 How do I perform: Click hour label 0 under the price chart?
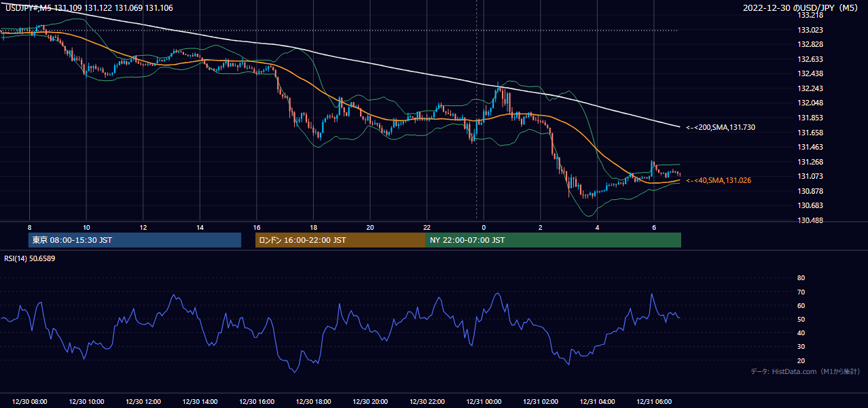(484, 227)
